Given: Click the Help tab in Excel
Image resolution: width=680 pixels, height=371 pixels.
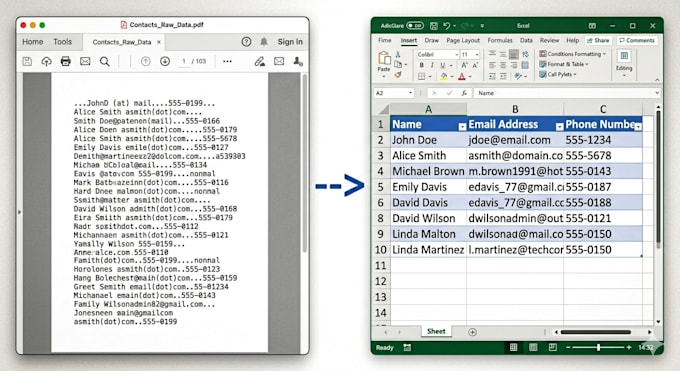Looking at the screenshot, I should (x=572, y=40).
